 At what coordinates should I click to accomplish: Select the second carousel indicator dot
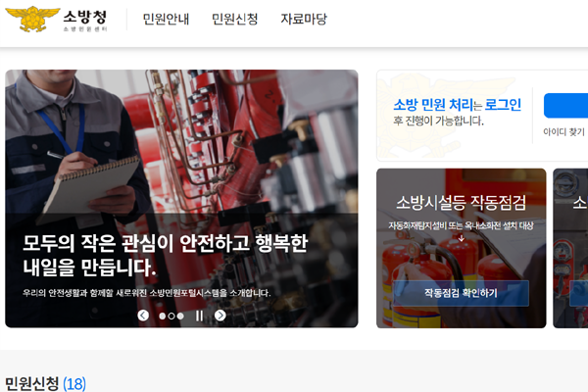coord(171,317)
